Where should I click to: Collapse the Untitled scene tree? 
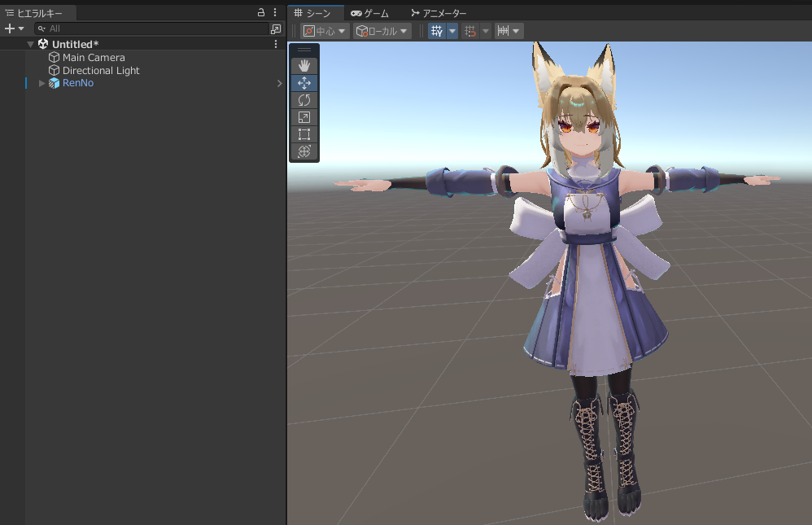point(30,44)
